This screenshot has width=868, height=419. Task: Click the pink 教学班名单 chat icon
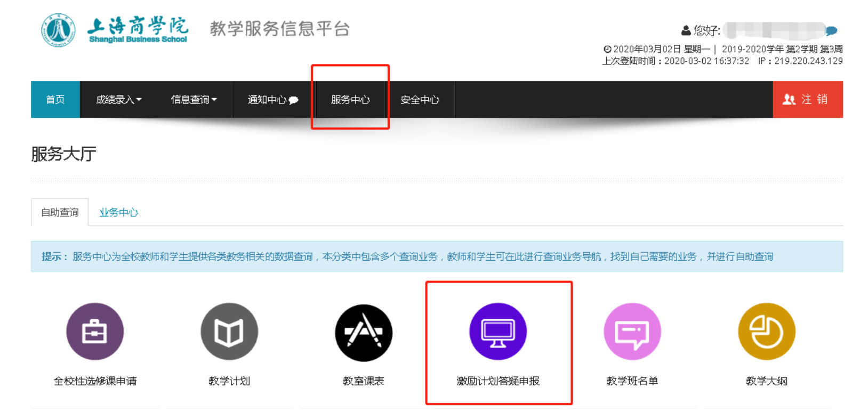pos(632,332)
